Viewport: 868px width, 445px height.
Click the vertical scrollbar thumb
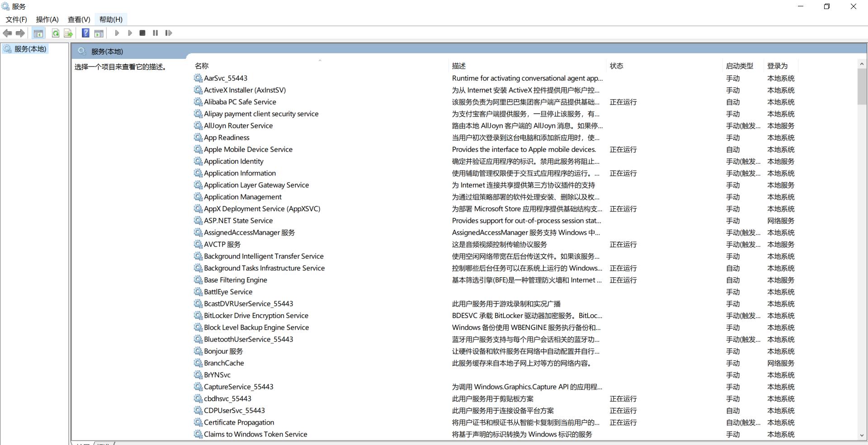tap(862, 87)
